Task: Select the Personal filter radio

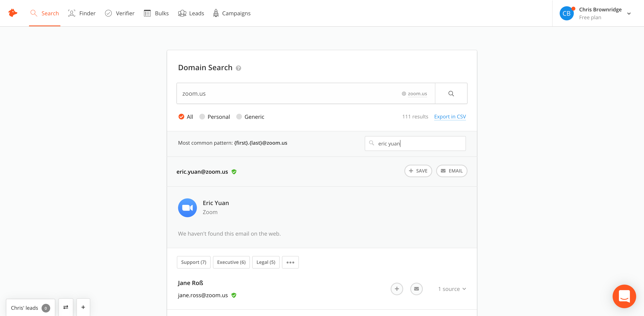Action: click(202, 117)
